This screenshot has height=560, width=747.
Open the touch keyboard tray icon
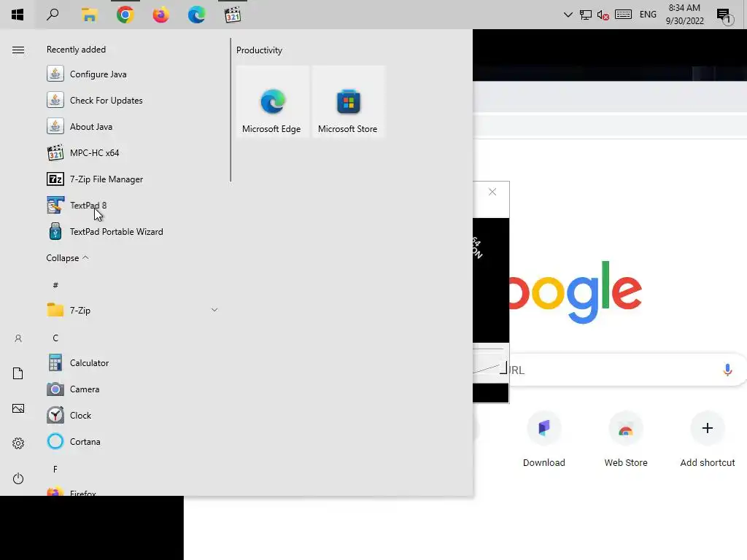click(x=623, y=15)
